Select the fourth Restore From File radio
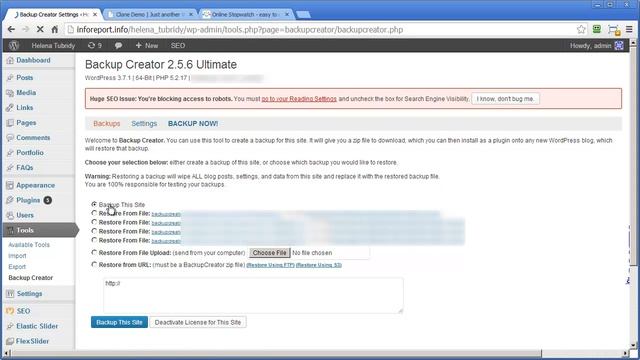This screenshot has height=360, width=640. click(94, 240)
